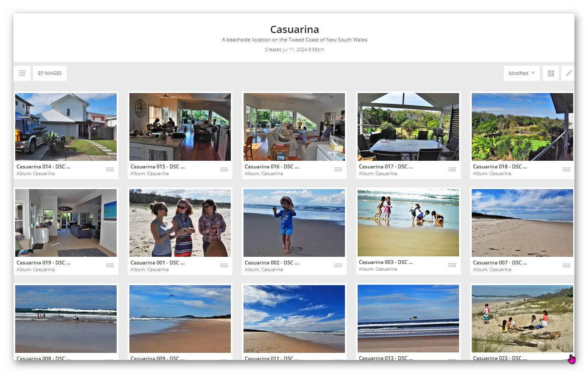Open menu handle for Casuarina 017
Image resolution: width=588 pixels, height=374 pixels.
click(x=452, y=169)
